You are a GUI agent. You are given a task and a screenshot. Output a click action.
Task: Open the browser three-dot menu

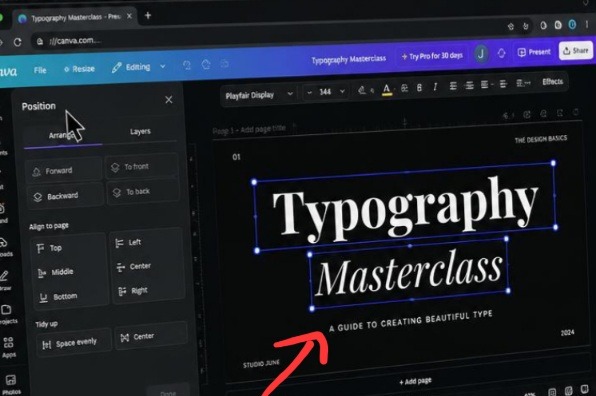tap(588, 24)
